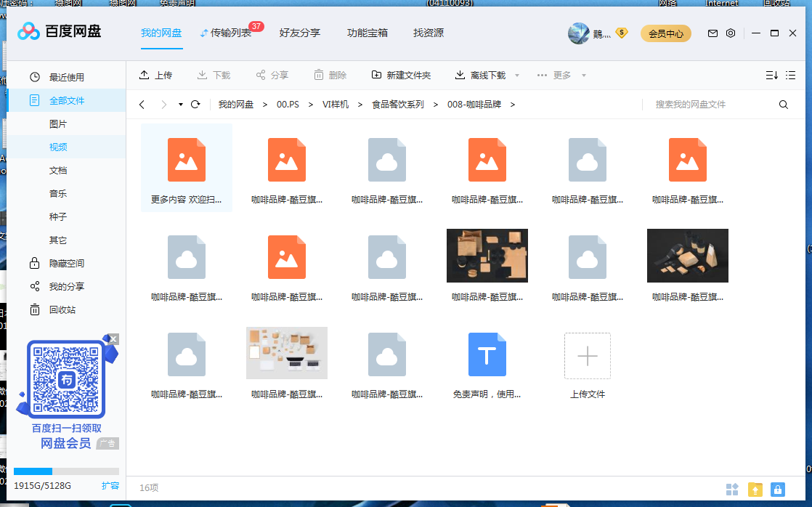Filter by 其它 in sidebar
This screenshot has height=507, width=812.
tap(66, 240)
